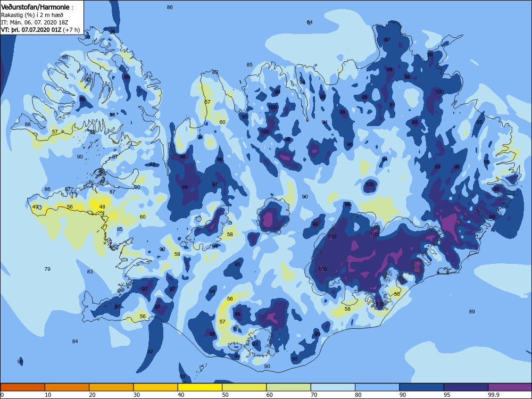The width and height of the screenshot is (532, 399).
Task: Click the orange 10–20 legend swatch
Action: coord(67,387)
